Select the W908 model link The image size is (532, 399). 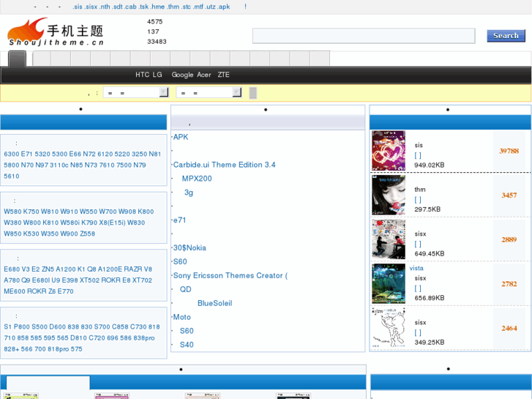pos(127,212)
